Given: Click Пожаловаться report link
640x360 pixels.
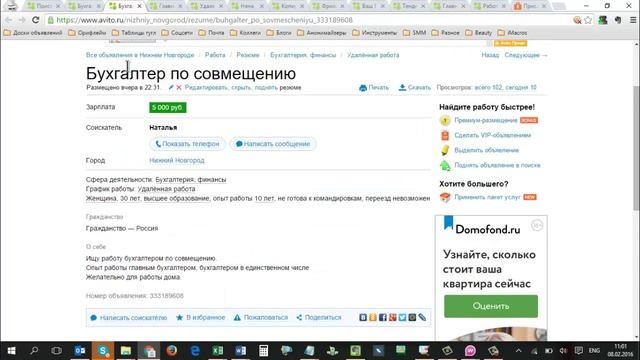Looking at the screenshot, I should tap(261, 317).
